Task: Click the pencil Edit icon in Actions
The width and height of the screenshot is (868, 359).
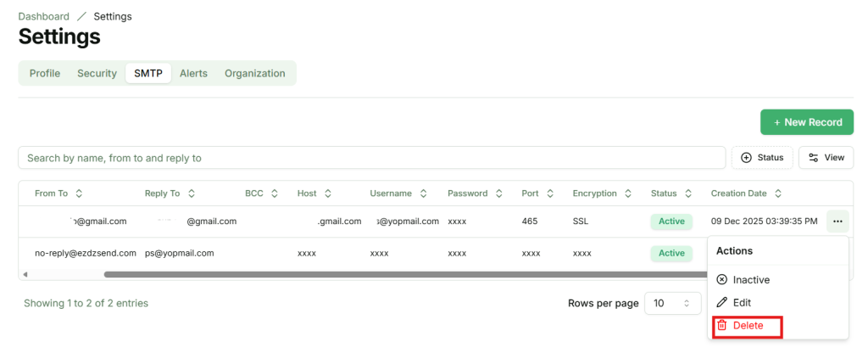Action: (722, 302)
